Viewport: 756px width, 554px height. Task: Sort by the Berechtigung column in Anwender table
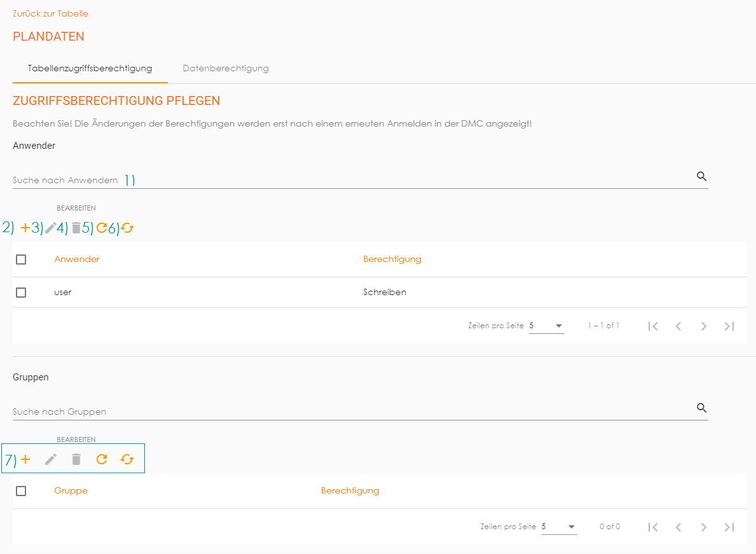392,259
